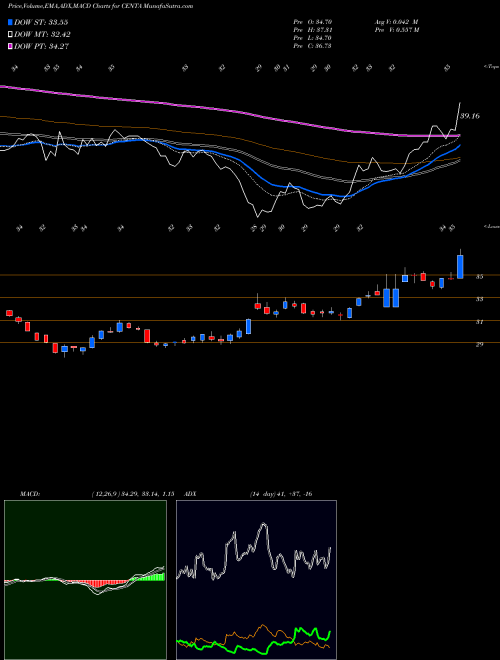The height and width of the screenshot is (660, 500).
Task: Click the 29 price axis label
Action: click(x=479, y=344)
